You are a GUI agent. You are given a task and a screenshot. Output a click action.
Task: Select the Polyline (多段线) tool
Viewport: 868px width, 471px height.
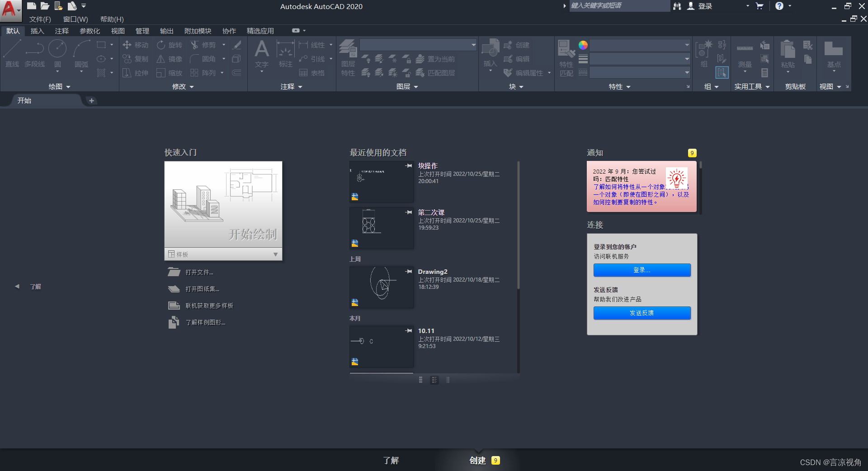coord(35,53)
